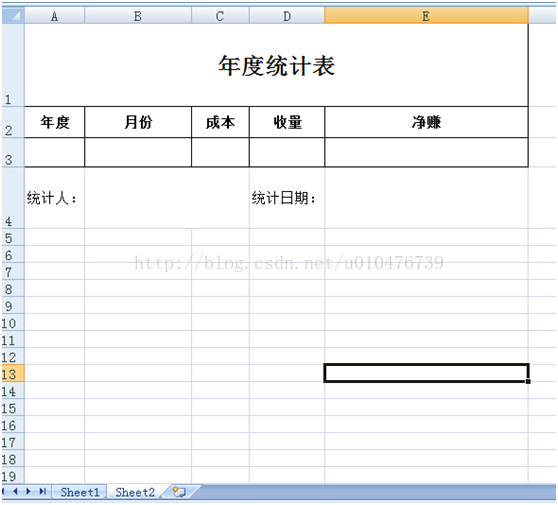Select row 10 header
Viewport: 558px width, 505px height.
point(13,323)
